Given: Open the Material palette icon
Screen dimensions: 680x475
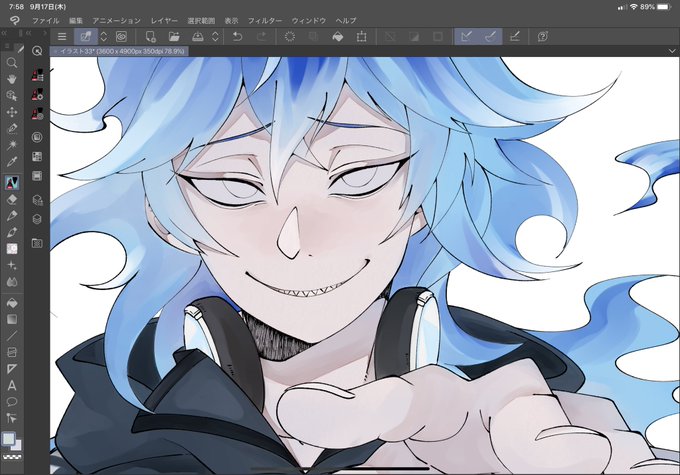Looking at the screenshot, I should click(37, 243).
